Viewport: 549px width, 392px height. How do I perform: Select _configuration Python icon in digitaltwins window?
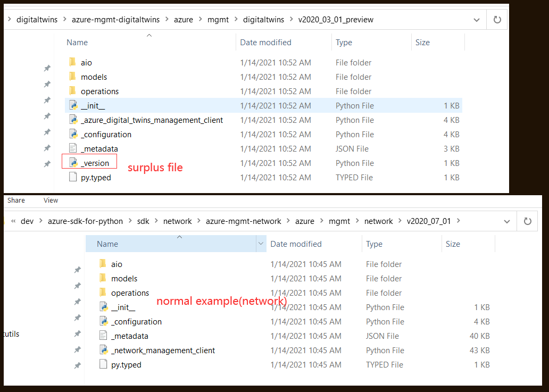[x=73, y=134]
